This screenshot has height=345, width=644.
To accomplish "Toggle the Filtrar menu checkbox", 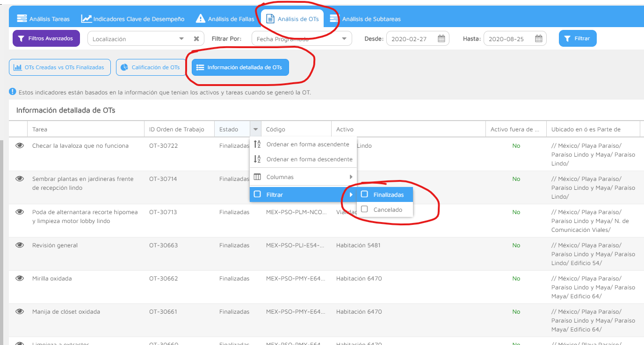I will tap(257, 194).
